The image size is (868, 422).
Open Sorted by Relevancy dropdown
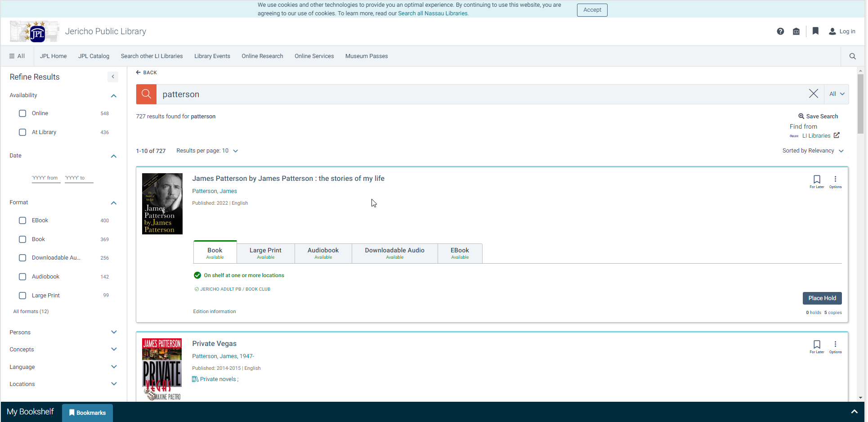point(813,151)
